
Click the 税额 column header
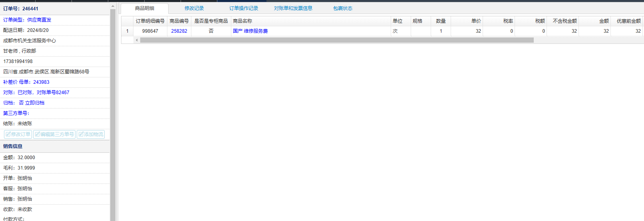(x=531, y=21)
